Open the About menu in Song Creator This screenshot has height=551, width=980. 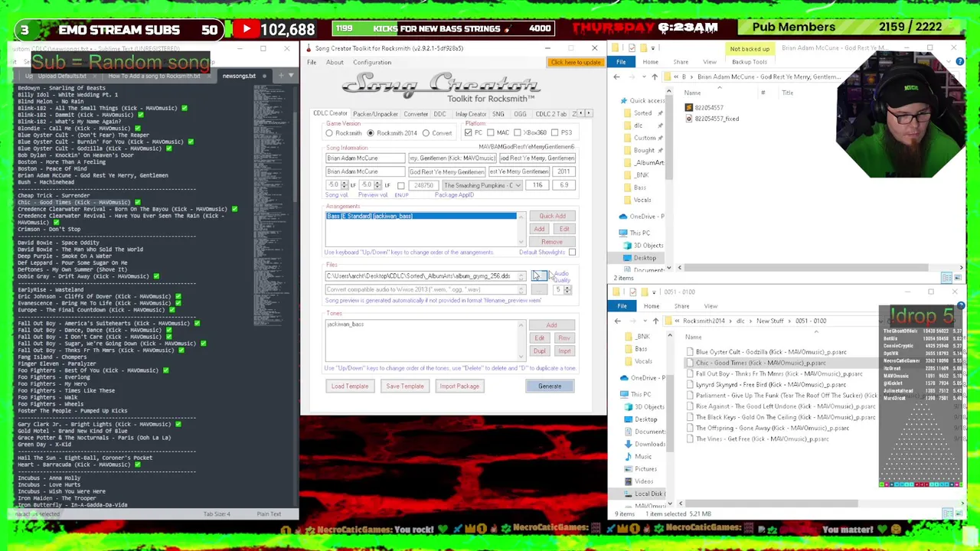click(x=335, y=63)
